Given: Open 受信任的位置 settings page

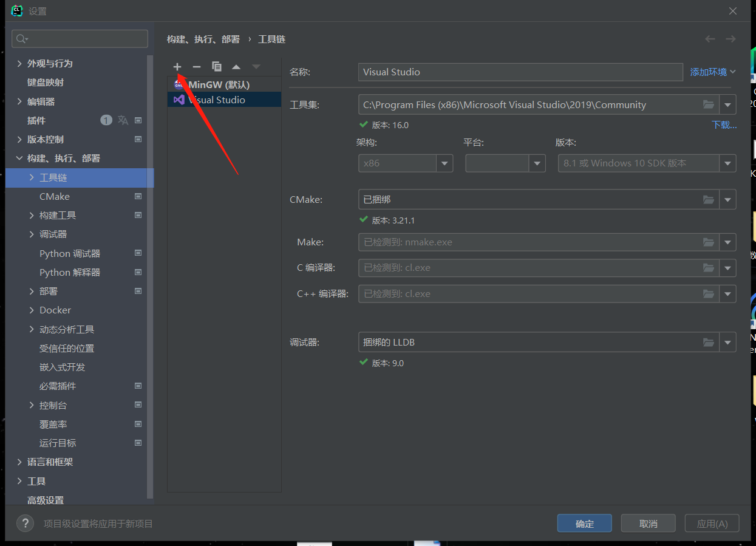Looking at the screenshot, I should pyautogui.click(x=67, y=348).
